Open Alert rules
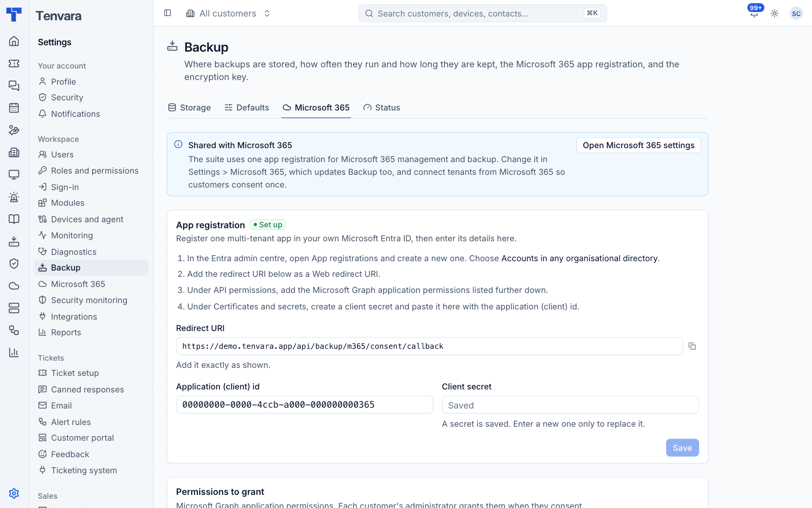Screen dimensions: 812x508 click(91, 422)
